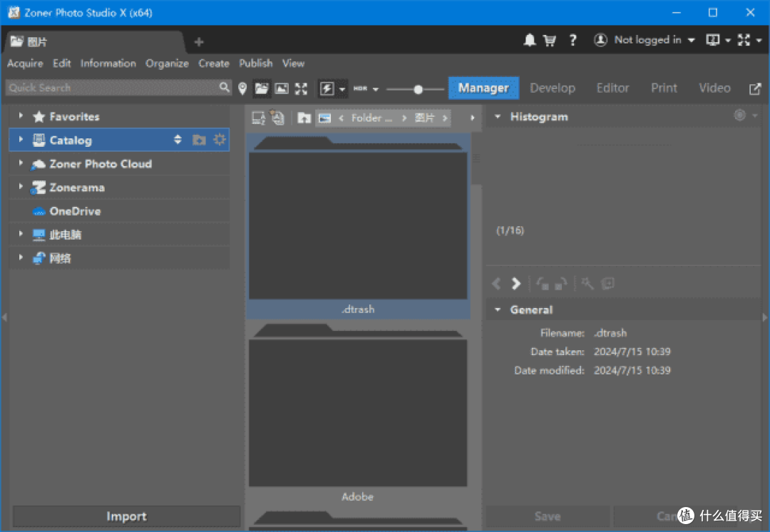The image size is (770, 532).
Task: Open the Create menu
Action: coord(214,63)
